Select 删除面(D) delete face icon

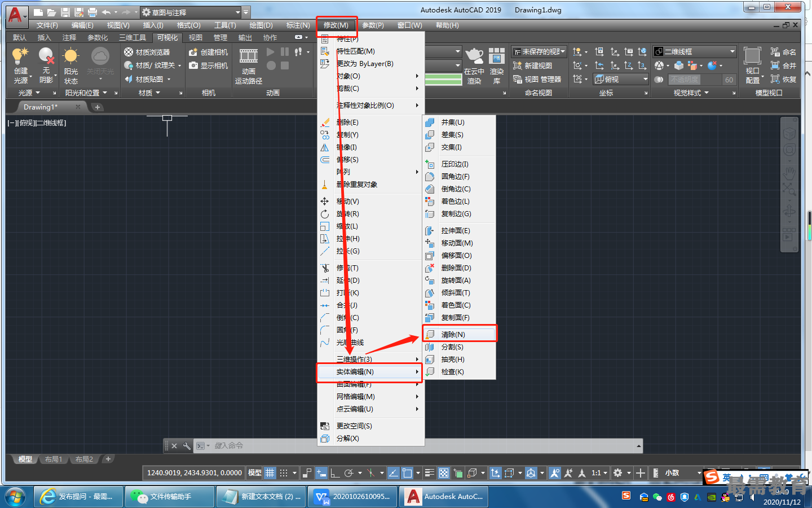430,268
